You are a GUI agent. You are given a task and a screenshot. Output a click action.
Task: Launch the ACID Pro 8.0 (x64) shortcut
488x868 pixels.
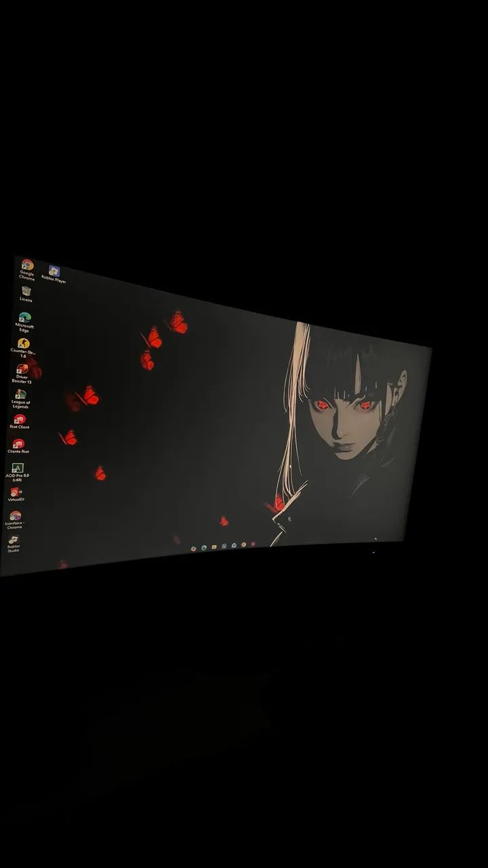click(x=17, y=472)
